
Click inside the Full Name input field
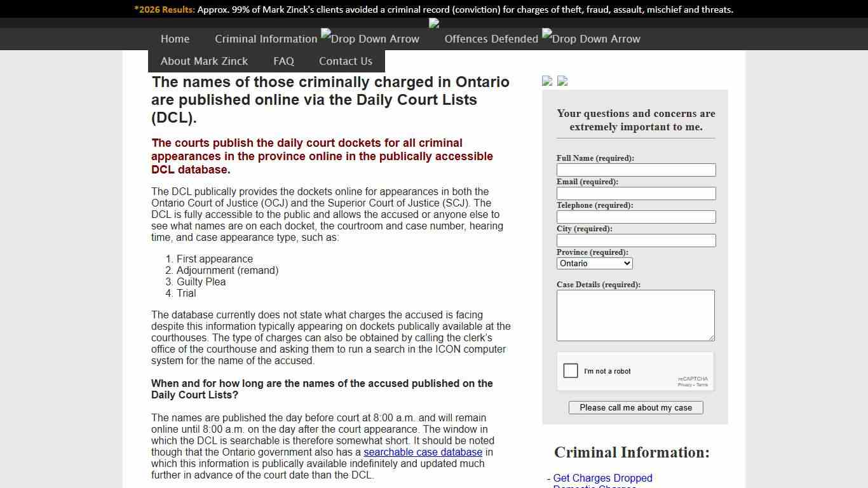635,170
